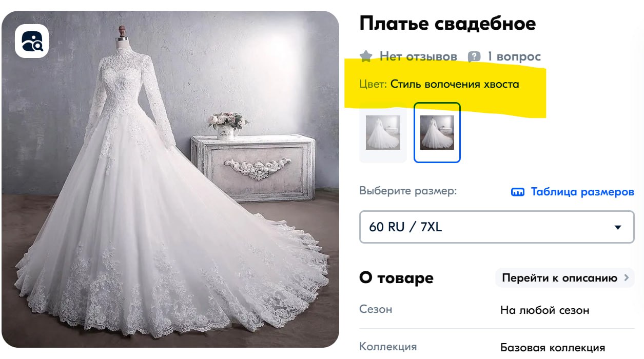Click the star rating icon near reviews

click(366, 56)
